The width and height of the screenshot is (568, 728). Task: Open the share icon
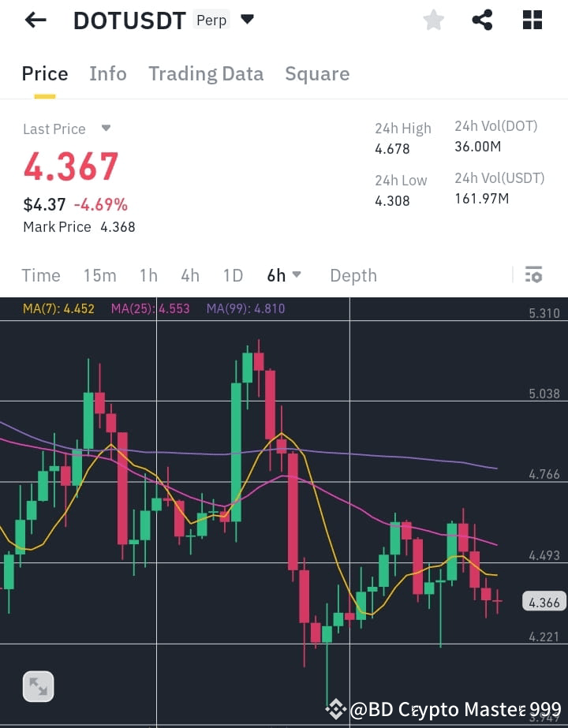482,20
